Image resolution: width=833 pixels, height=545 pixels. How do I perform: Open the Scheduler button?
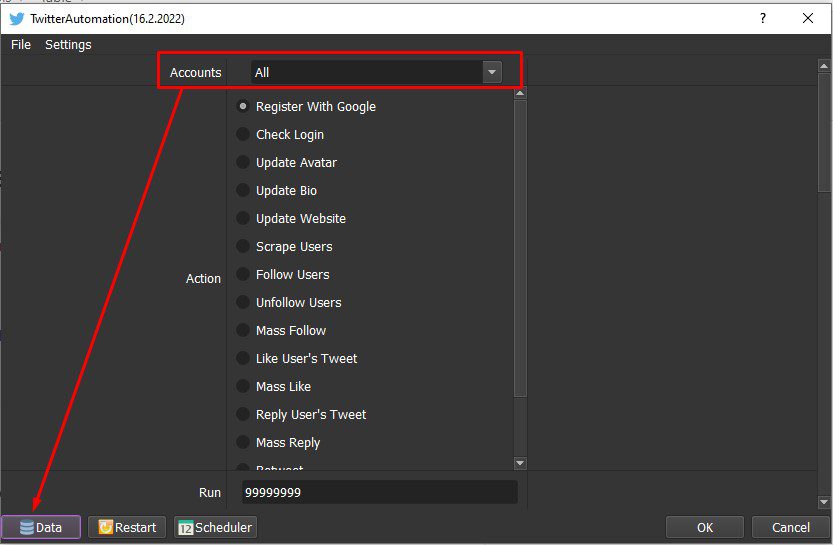215,527
